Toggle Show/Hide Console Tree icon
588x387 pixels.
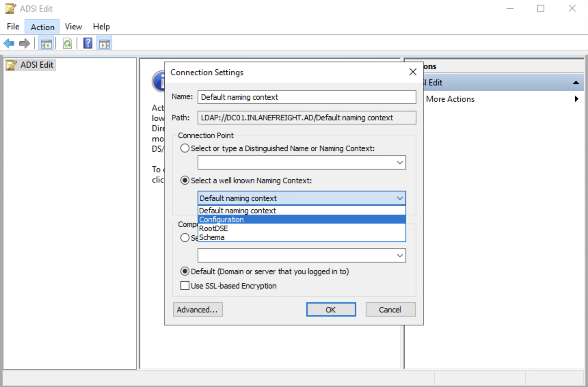[46, 44]
